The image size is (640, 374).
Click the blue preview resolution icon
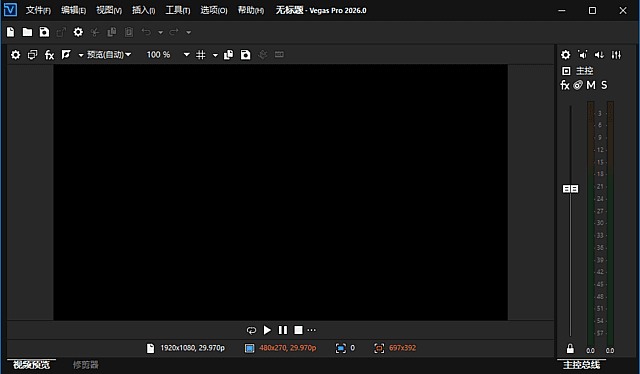[249, 348]
